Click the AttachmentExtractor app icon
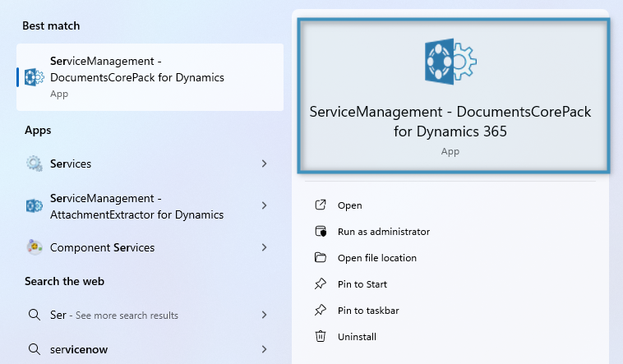The width and height of the screenshot is (623, 364). point(35,206)
